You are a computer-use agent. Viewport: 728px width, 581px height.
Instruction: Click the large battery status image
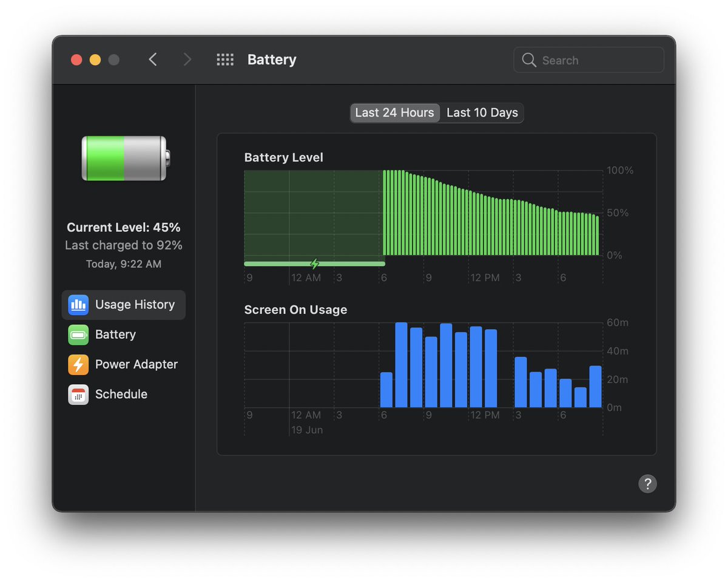(x=126, y=158)
